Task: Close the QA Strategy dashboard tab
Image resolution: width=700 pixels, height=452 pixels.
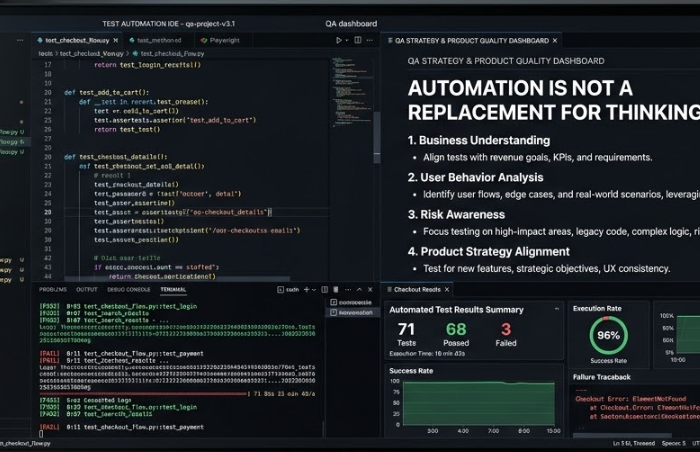Action: point(556,41)
